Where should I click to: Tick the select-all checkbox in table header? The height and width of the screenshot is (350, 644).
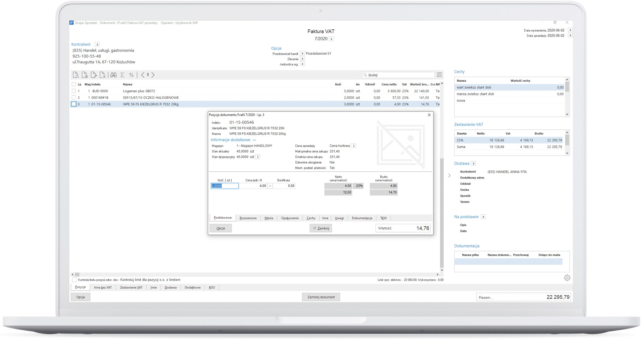click(x=74, y=84)
